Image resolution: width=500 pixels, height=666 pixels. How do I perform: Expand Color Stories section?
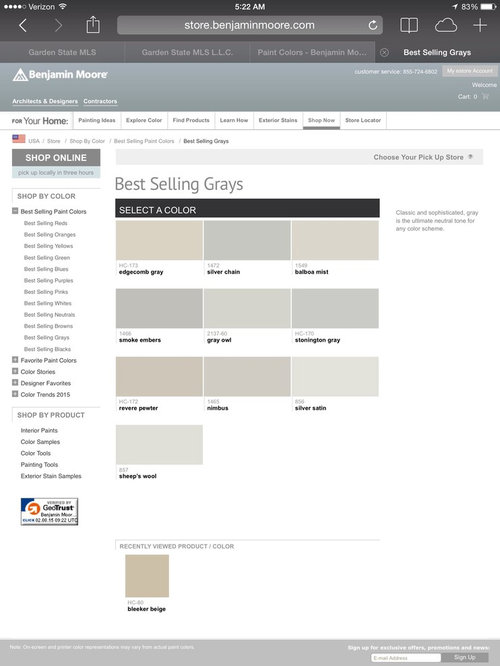pos(15,371)
